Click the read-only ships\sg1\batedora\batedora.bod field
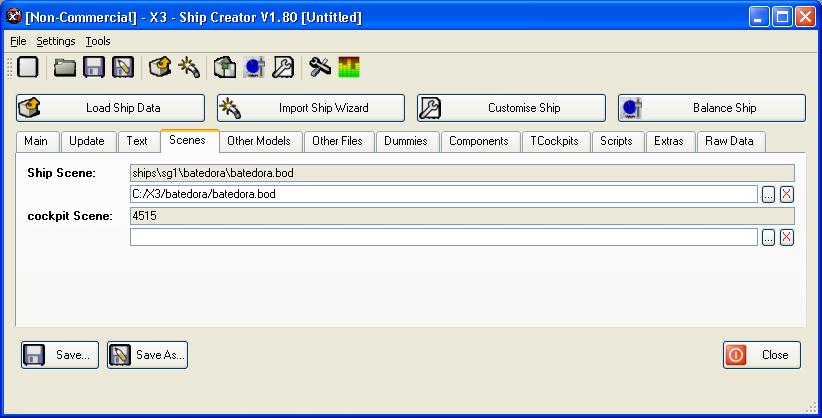This screenshot has height=418, width=822. click(x=462, y=173)
